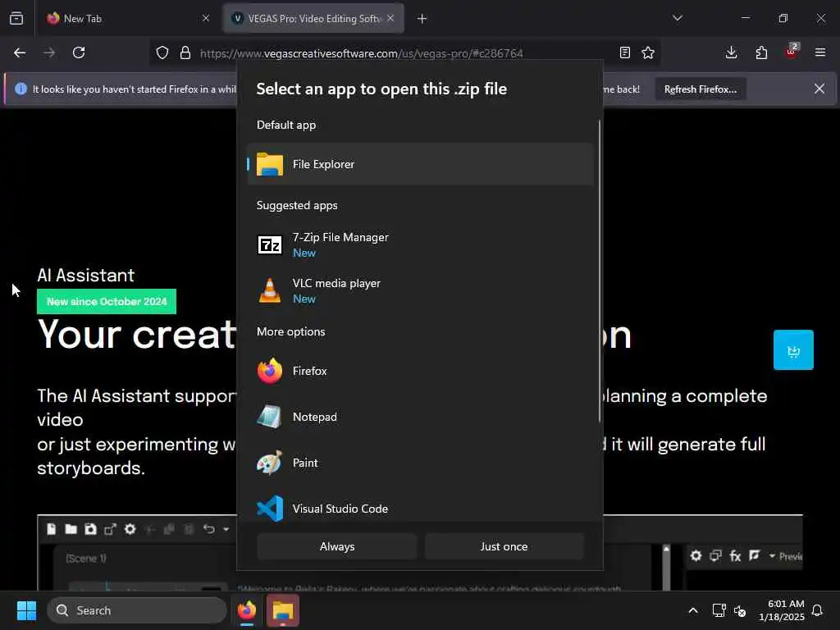Click the taskbar Search box
This screenshot has height=630, width=840.
click(137, 610)
